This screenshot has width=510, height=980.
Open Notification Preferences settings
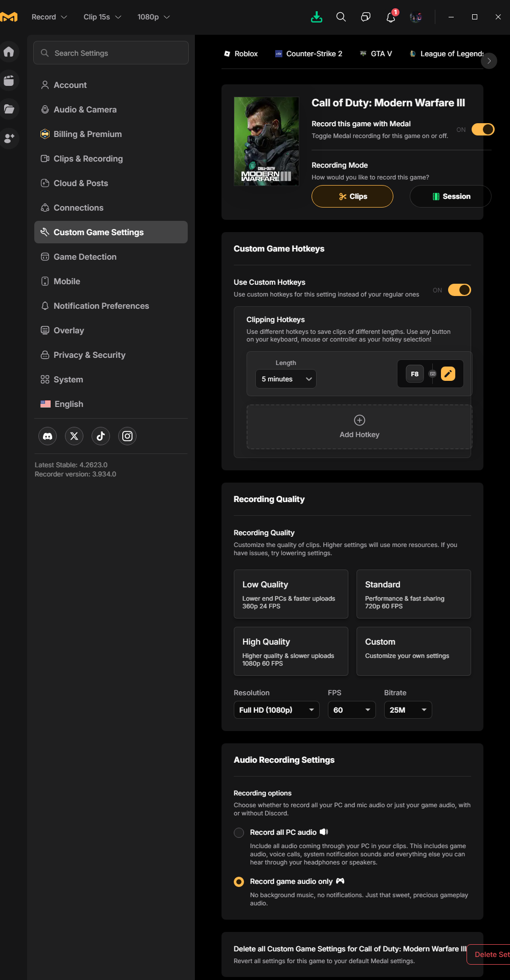coord(111,306)
